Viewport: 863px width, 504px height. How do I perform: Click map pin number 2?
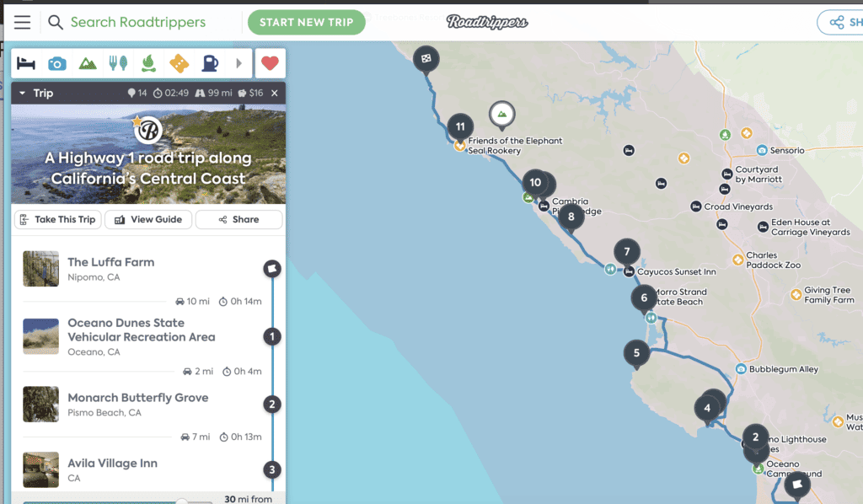(756, 438)
